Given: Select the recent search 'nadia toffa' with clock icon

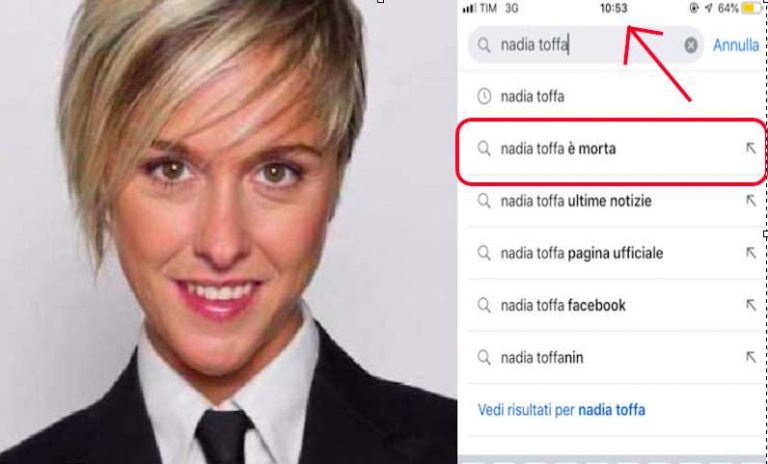Looking at the screenshot, I should (613, 96).
